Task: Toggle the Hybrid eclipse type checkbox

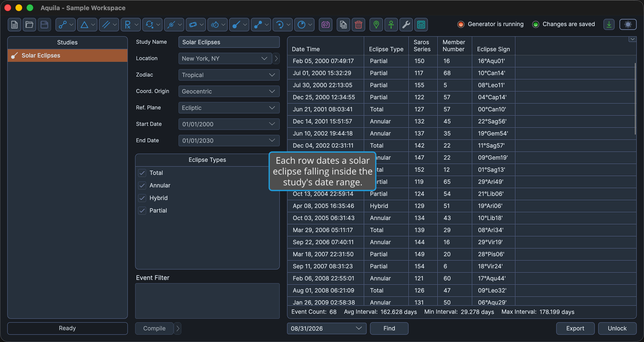Action: [142, 198]
